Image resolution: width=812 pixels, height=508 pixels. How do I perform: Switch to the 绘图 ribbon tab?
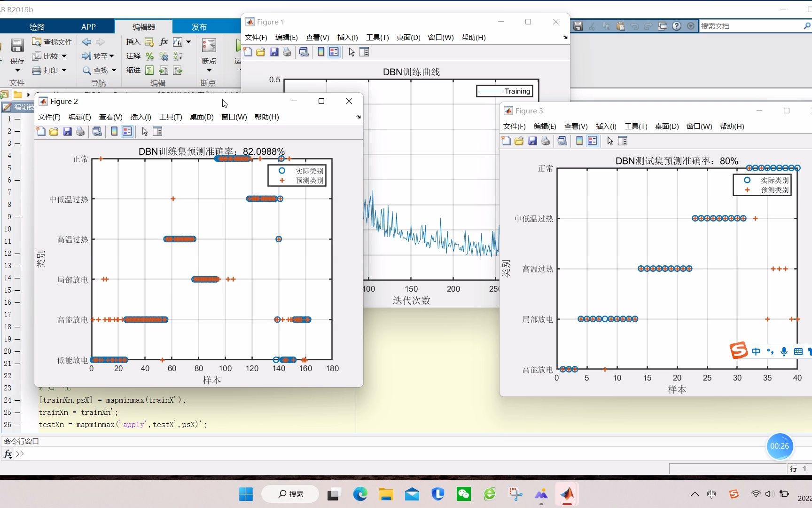(37, 27)
